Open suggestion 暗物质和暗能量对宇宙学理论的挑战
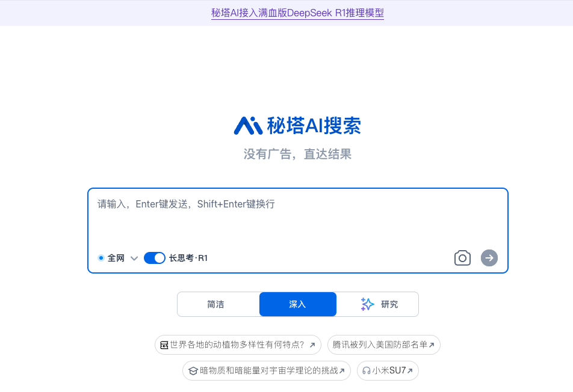Viewport: 573px width, 392px height. point(267,371)
